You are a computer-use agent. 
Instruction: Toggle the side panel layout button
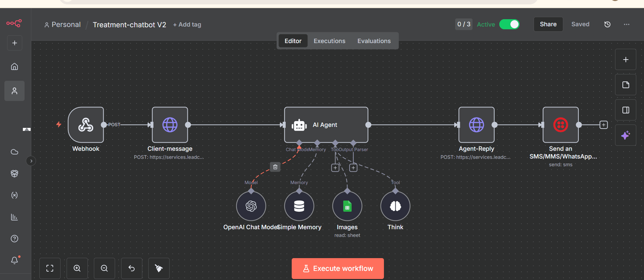click(x=626, y=110)
